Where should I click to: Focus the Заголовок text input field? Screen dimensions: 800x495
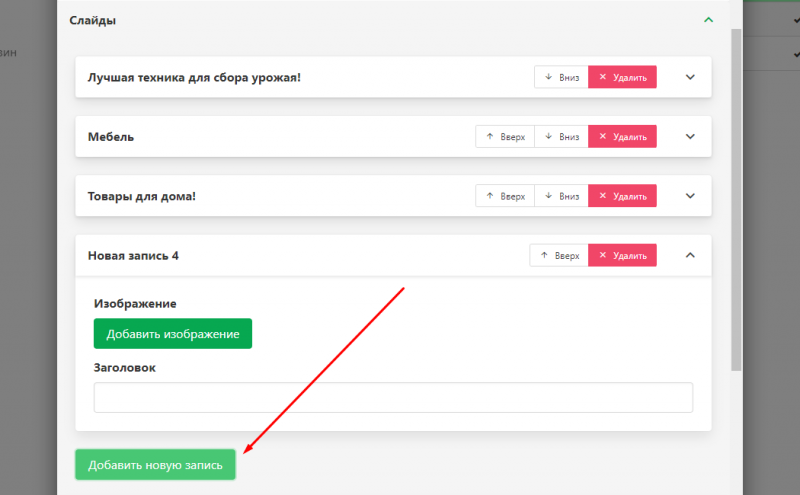pyautogui.click(x=393, y=397)
